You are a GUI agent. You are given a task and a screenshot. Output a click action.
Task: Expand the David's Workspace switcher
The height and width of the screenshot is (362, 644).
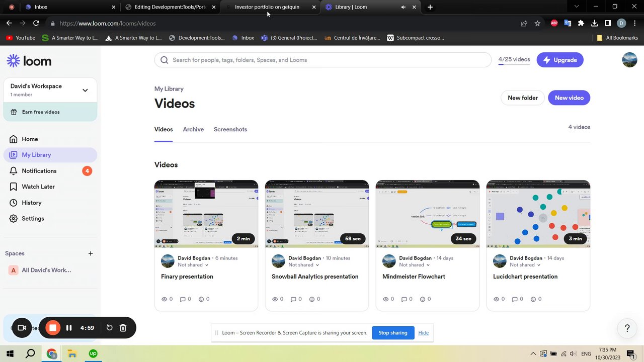(x=50, y=90)
